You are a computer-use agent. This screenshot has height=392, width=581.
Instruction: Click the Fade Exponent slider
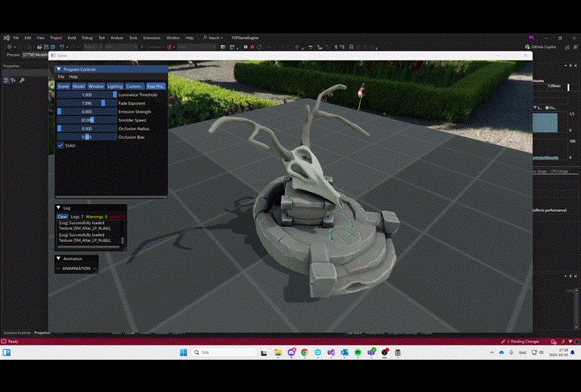[x=86, y=103]
